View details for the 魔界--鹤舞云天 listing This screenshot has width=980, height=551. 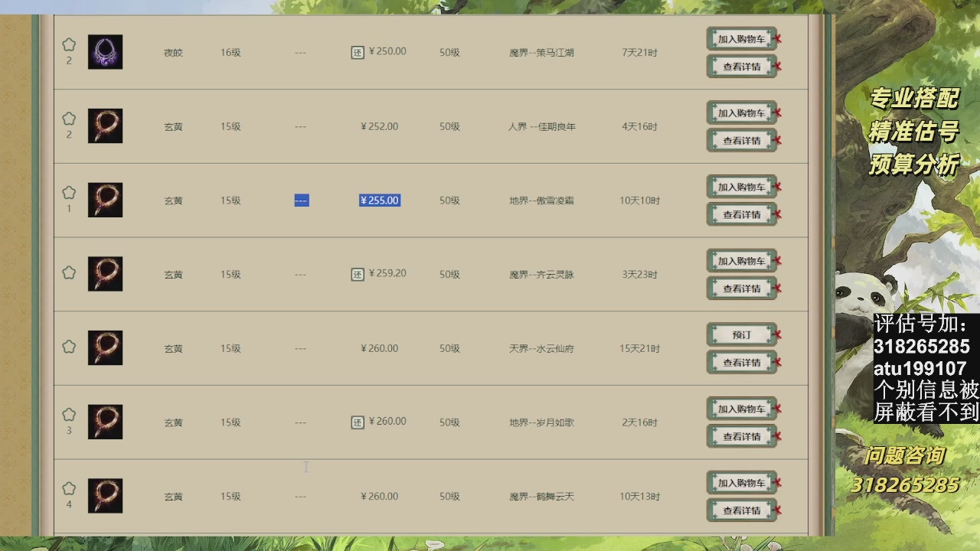[x=741, y=510]
